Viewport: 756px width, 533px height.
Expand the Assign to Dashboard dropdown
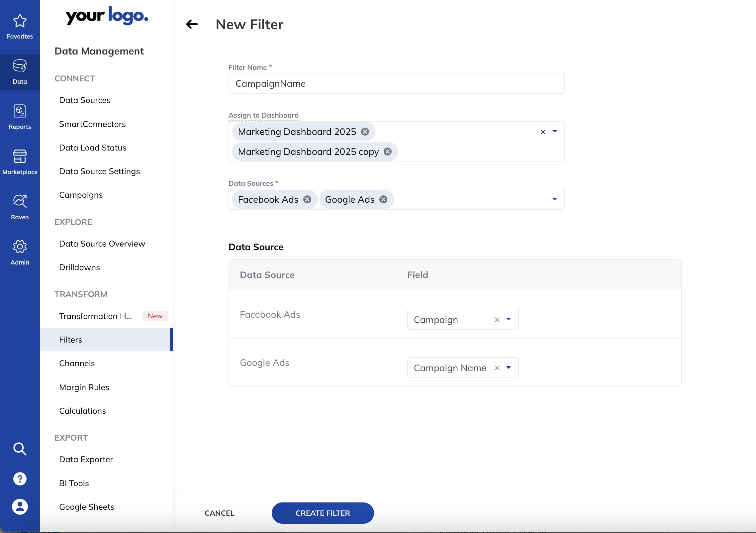pyautogui.click(x=555, y=132)
